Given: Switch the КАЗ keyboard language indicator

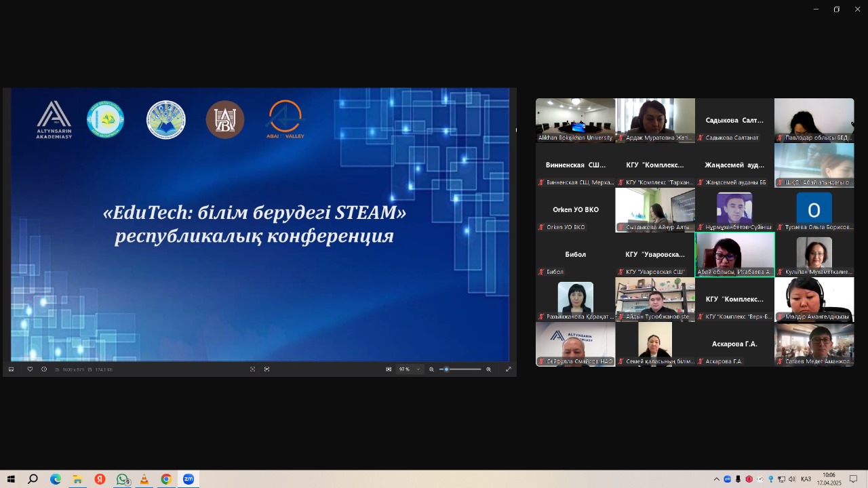Looking at the screenshot, I should tap(806, 479).
